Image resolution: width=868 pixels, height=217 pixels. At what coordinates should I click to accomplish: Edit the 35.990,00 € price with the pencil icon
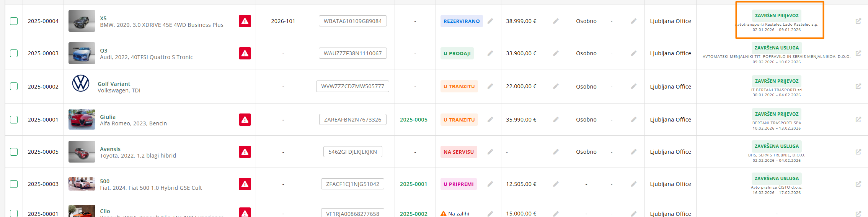click(x=556, y=120)
